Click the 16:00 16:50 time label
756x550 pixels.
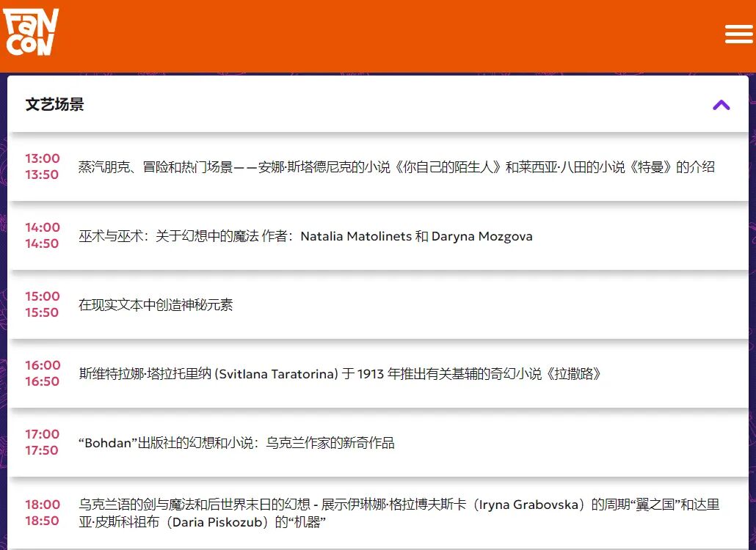(x=43, y=373)
